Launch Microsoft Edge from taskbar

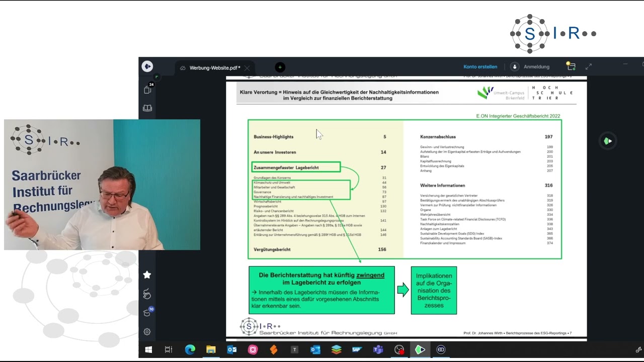pyautogui.click(x=190, y=349)
